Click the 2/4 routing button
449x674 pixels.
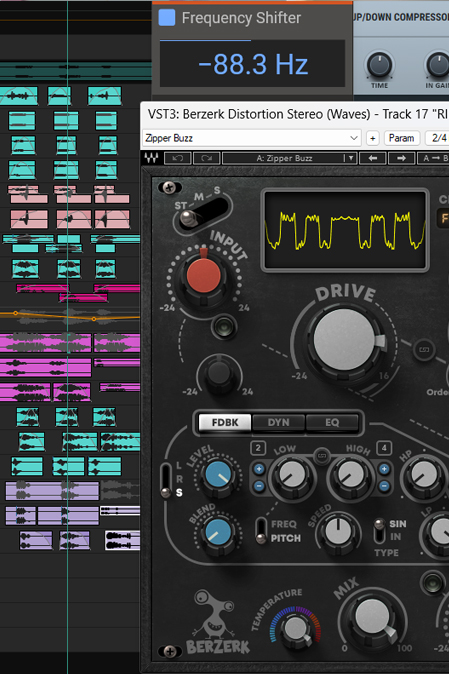(437, 138)
